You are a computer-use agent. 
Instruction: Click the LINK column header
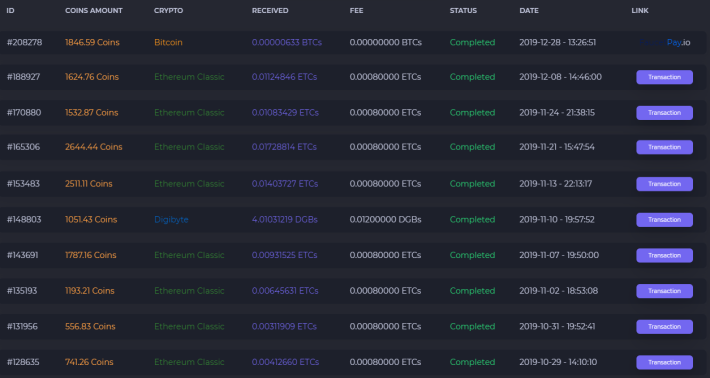tap(640, 10)
